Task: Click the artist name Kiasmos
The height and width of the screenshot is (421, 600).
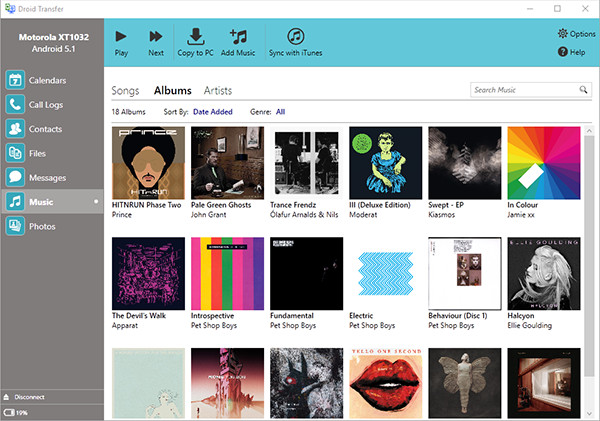Action: pos(442,215)
